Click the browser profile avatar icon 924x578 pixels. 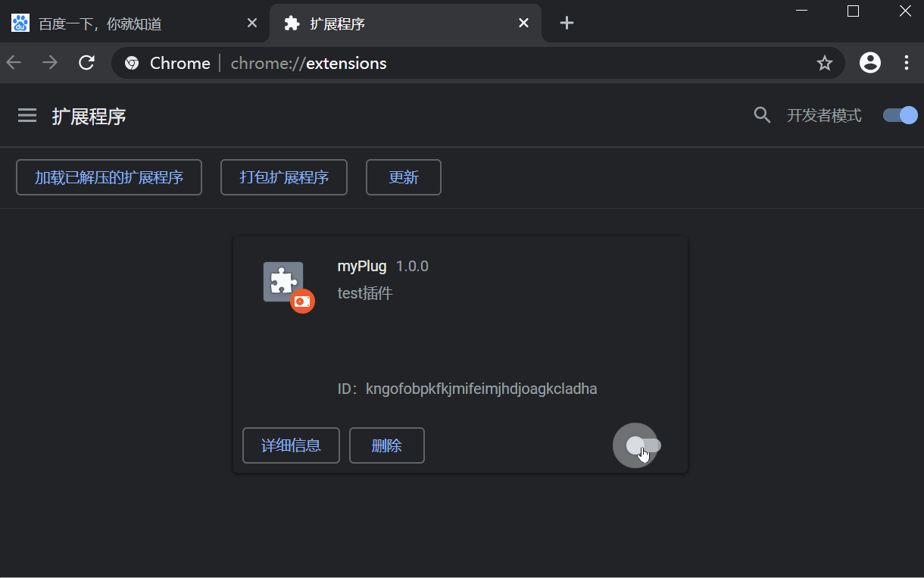tap(869, 63)
